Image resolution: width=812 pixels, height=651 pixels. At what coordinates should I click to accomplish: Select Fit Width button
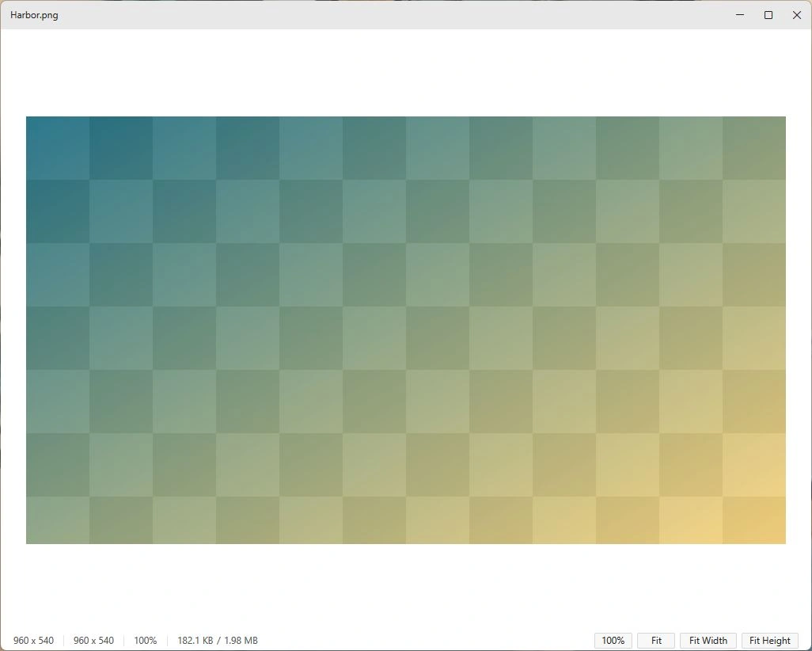click(x=708, y=640)
